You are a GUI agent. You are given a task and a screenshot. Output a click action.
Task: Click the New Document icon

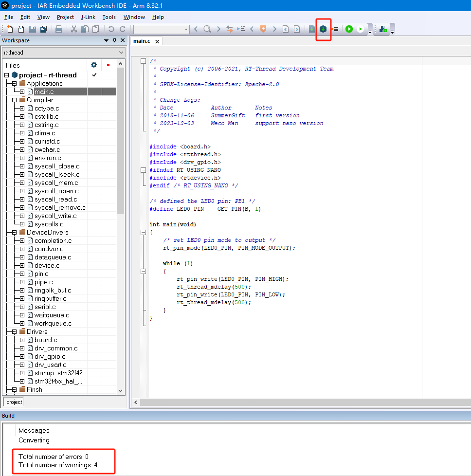[10, 29]
